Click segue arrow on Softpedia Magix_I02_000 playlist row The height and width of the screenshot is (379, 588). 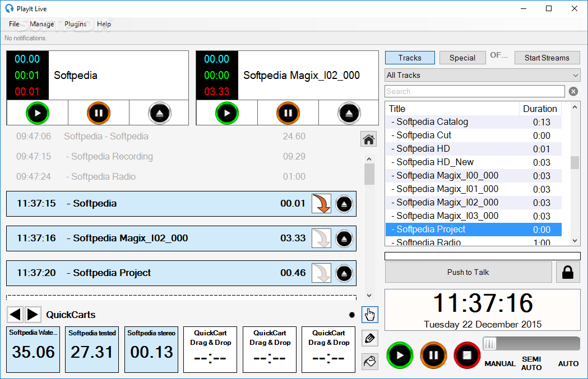pos(321,238)
